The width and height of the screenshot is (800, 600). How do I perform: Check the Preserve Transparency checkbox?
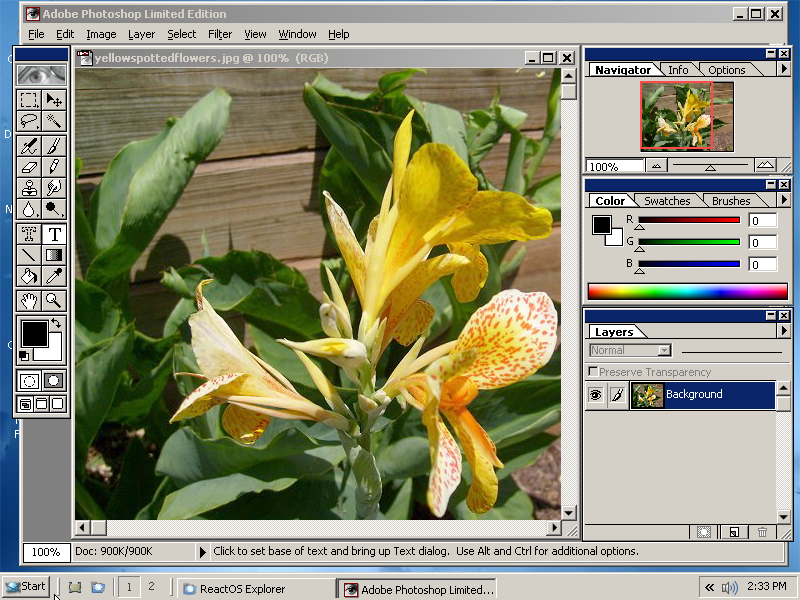click(593, 372)
